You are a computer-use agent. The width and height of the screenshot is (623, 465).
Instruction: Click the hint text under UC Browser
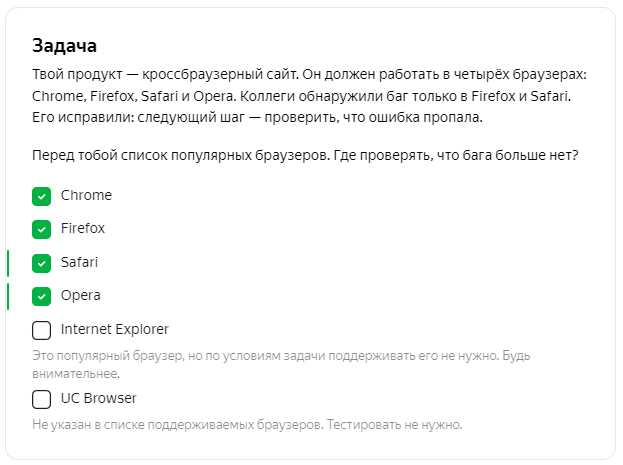247,424
